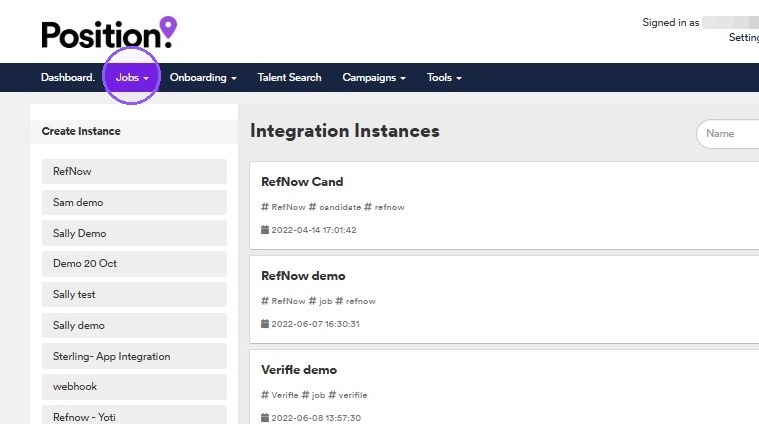This screenshot has width=759, height=424.
Task: Select the webhook instance type
Action: 134,387
